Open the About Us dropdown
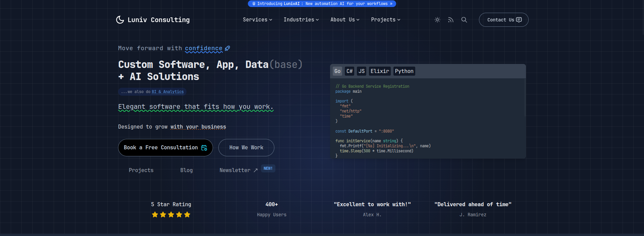 point(344,20)
